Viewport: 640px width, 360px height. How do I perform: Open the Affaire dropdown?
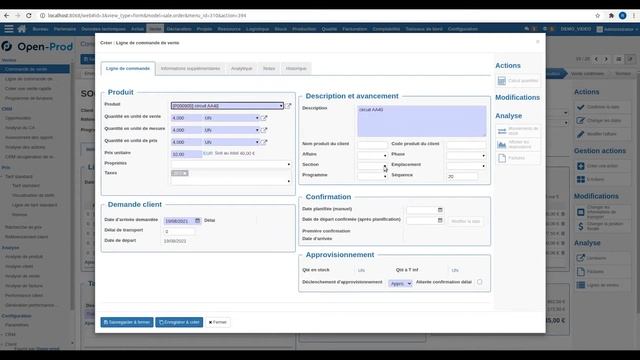click(384, 156)
